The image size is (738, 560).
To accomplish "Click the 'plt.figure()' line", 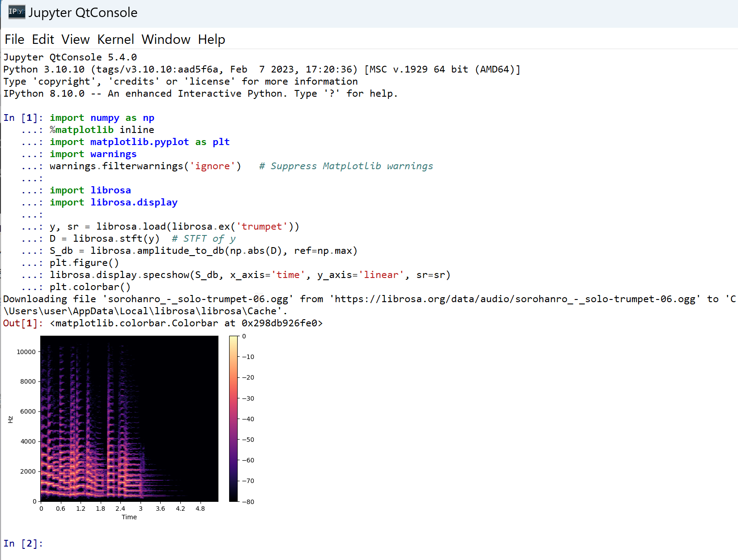I will click(x=85, y=263).
